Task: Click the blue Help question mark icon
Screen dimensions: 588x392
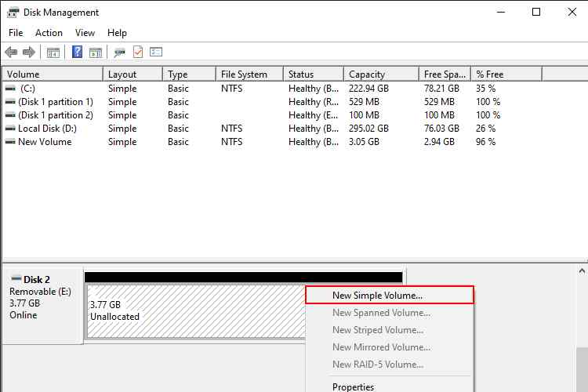Action: [78, 53]
